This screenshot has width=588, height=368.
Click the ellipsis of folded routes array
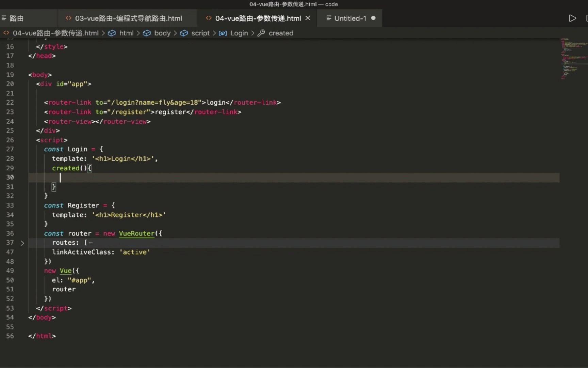pos(91,243)
